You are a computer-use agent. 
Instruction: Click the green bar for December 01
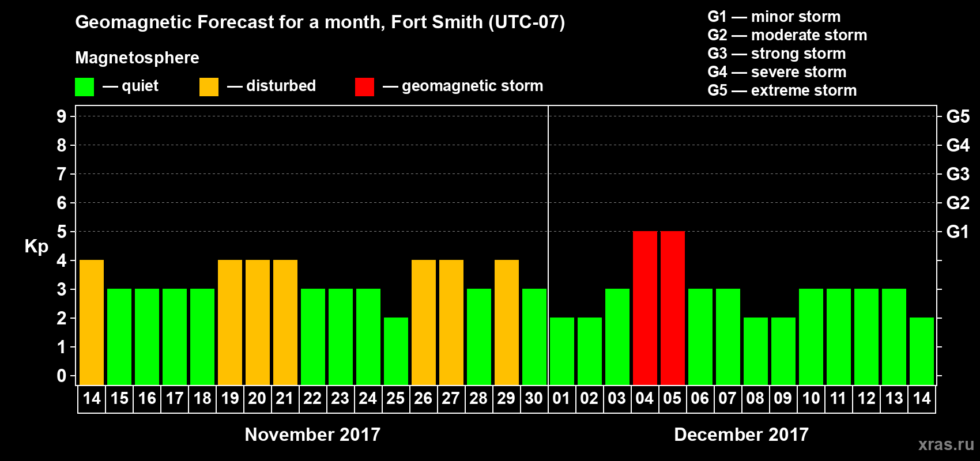[x=562, y=351]
